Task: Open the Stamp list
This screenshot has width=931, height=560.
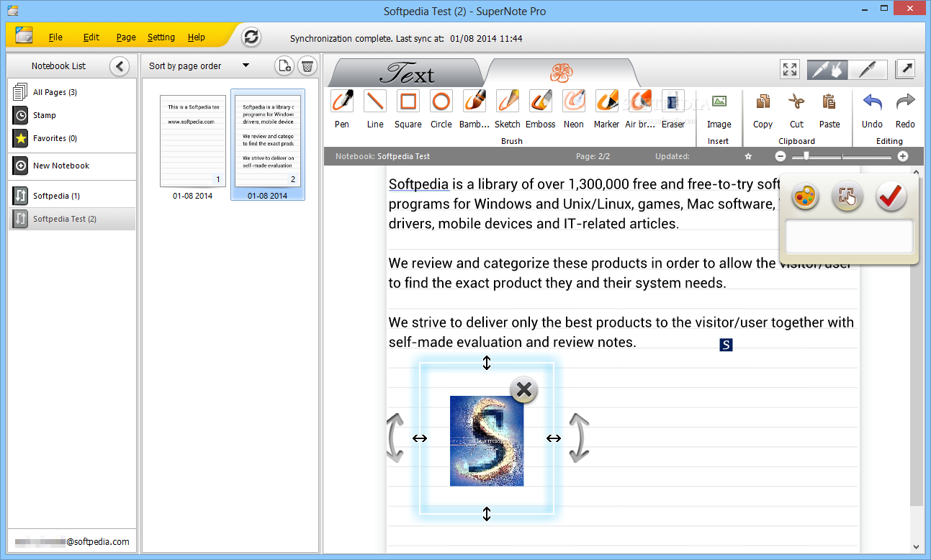Action: coord(72,115)
